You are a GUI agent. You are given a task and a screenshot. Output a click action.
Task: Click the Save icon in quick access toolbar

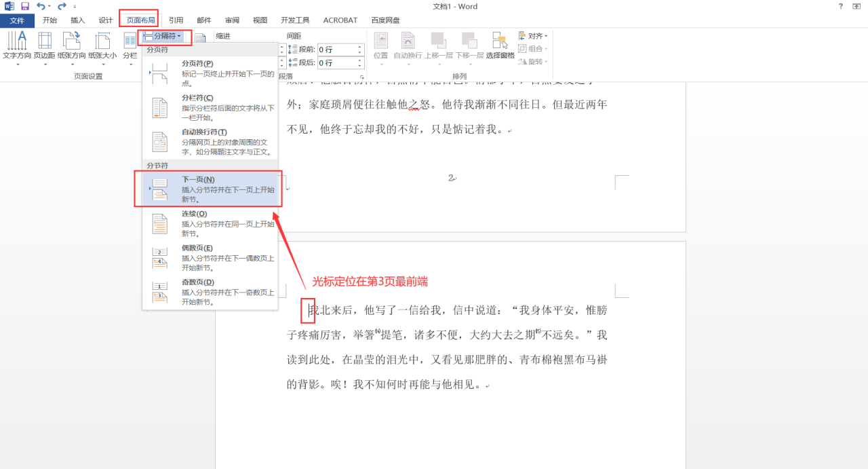pyautogui.click(x=25, y=6)
